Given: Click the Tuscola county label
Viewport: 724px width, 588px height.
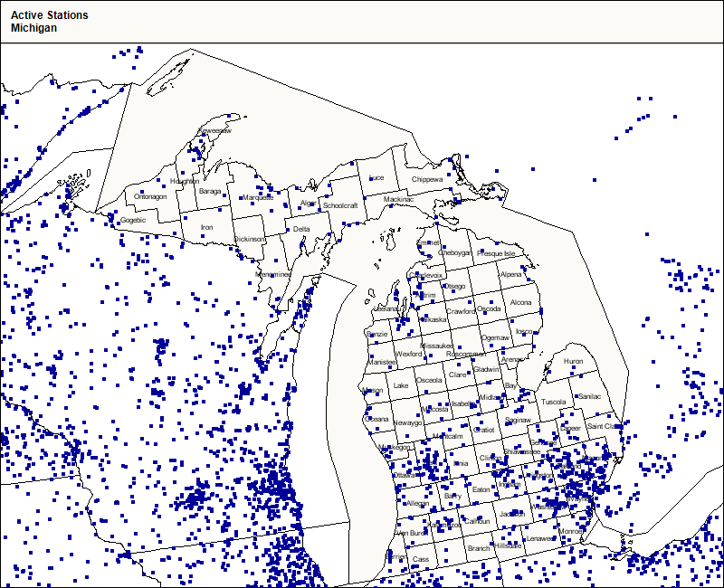Looking at the screenshot, I should 553,402.
